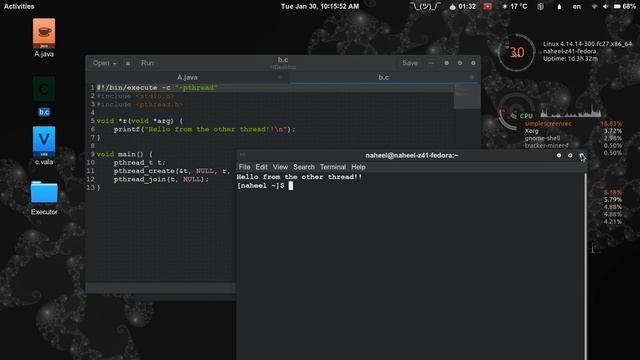Image resolution: width=640 pixels, height=360 pixels.
Task: Click the Wi-Fi status icon
Action: coord(594,7)
